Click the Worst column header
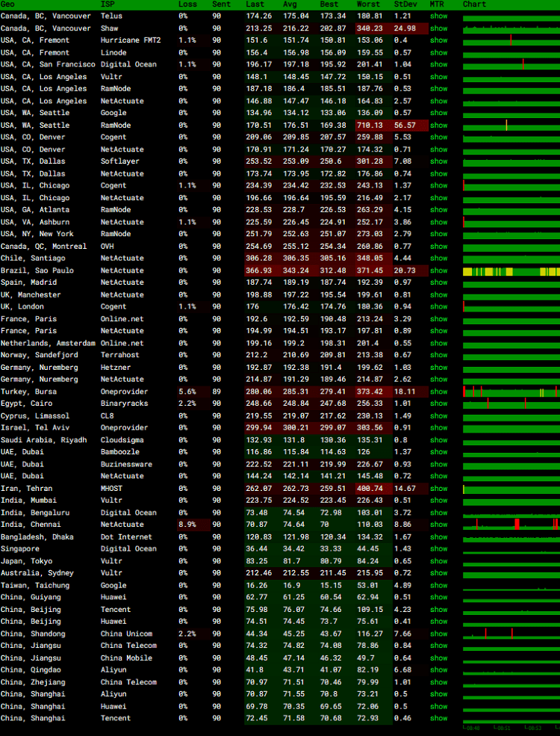Screen dimensions: 560x736 coord(368,4)
